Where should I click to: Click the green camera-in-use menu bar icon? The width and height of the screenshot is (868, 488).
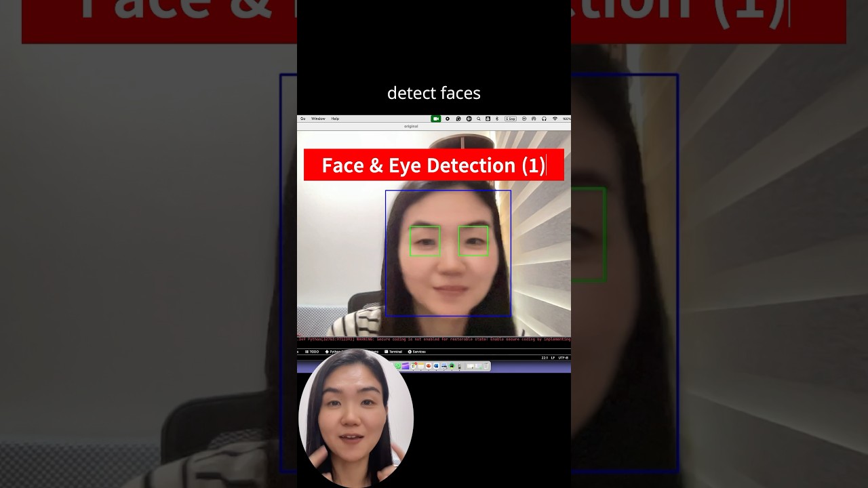[436, 119]
